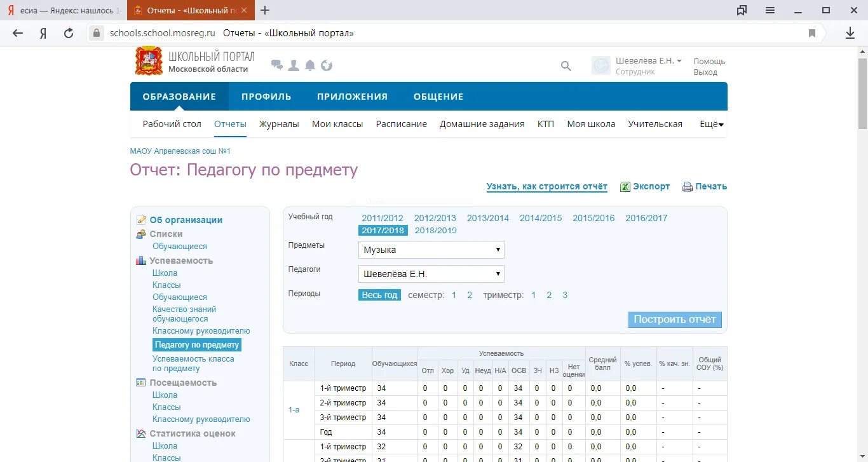Screen dimensions: 868x462
Task: Select Педагогу по предмету in sidebar
Action: point(197,345)
